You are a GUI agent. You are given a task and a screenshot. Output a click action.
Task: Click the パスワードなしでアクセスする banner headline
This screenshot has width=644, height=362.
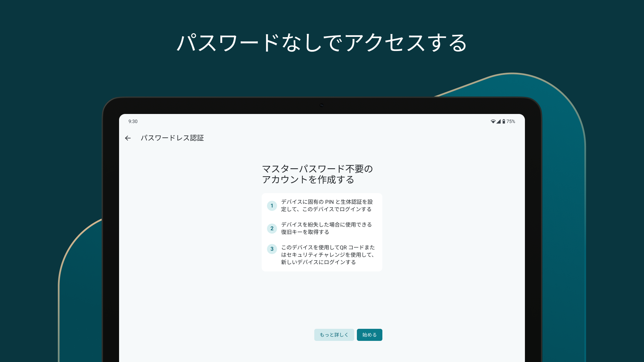pos(322,43)
